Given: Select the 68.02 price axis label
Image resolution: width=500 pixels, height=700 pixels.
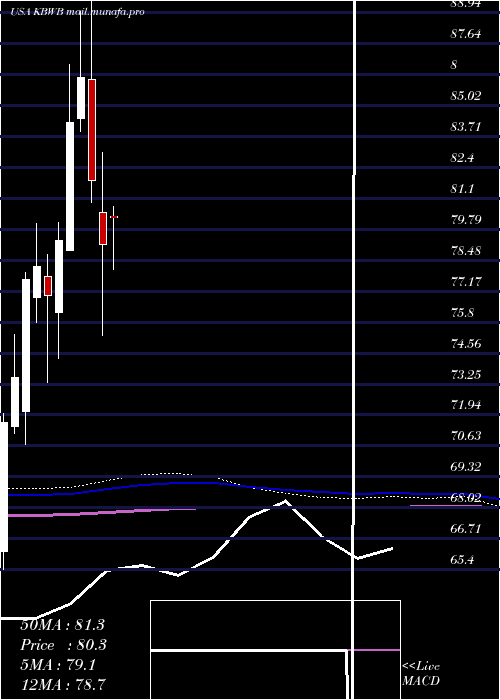Looking at the screenshot, I should [x=466, y=497].
